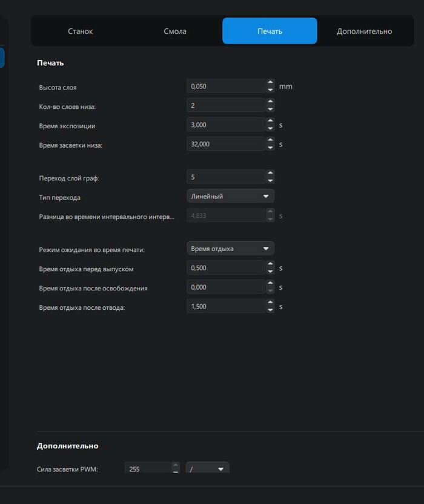Increase Высота слоя with up arrow
The image size is (424, 504).
point(270,83)
